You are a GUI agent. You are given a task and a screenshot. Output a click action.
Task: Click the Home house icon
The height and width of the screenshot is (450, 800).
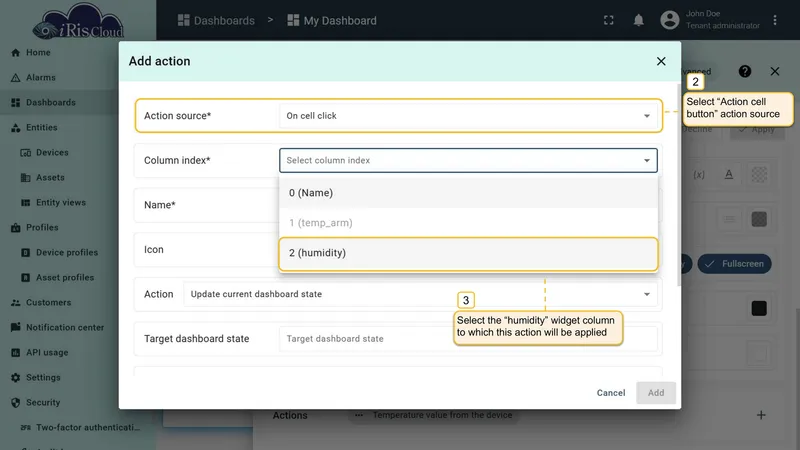click(15, 53)
